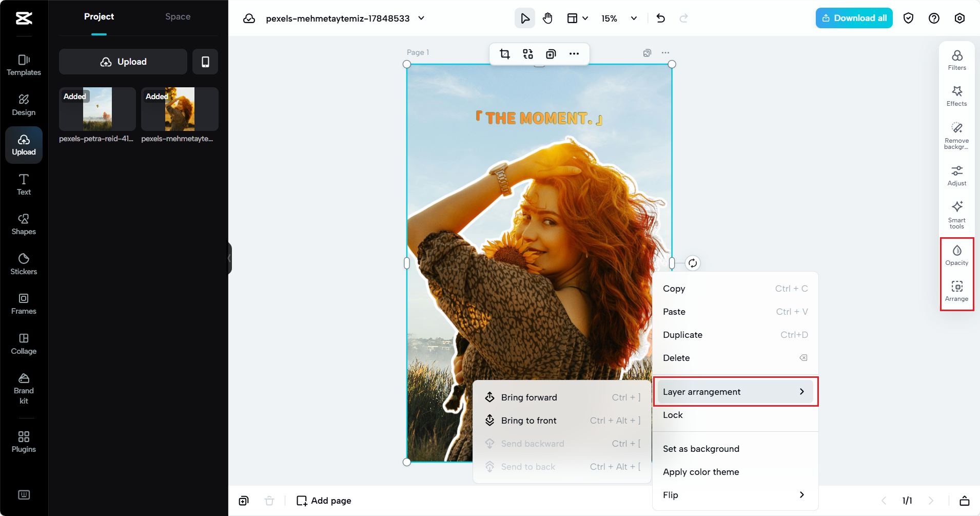Select Bring to front in submenu
980x516 pixels.
562,421
